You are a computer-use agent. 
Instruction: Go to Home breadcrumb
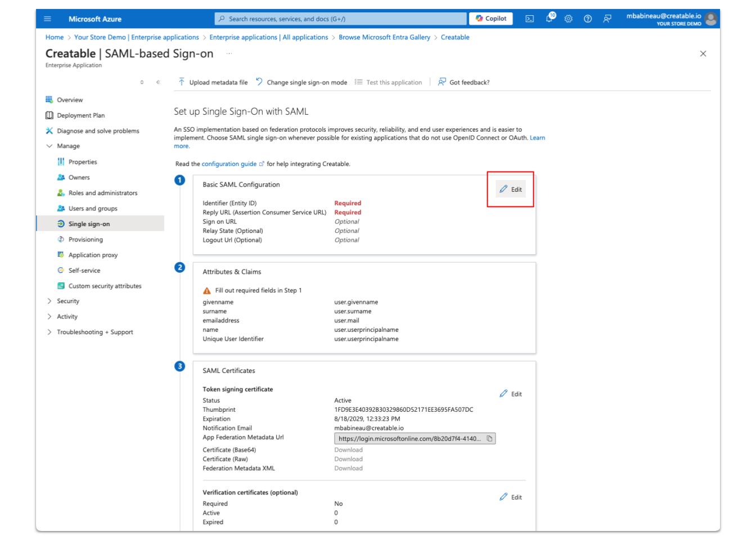pos(55,37)
